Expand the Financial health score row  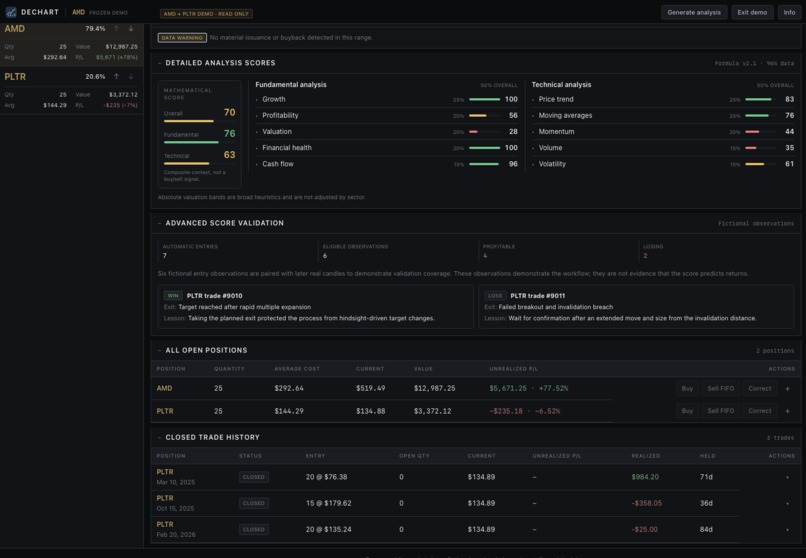387,148
